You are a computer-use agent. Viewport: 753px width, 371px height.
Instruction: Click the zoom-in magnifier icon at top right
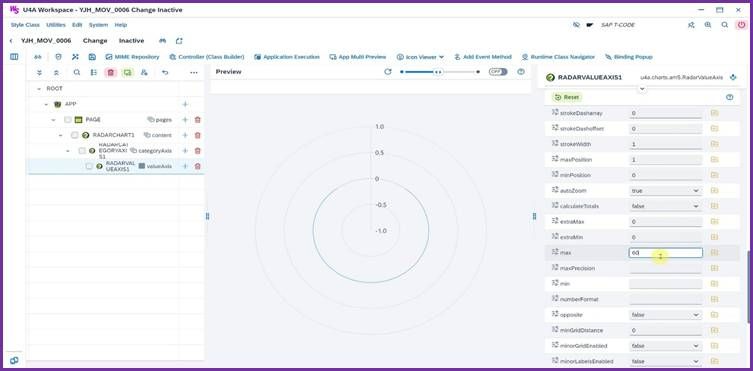click(x=708, y=25)
